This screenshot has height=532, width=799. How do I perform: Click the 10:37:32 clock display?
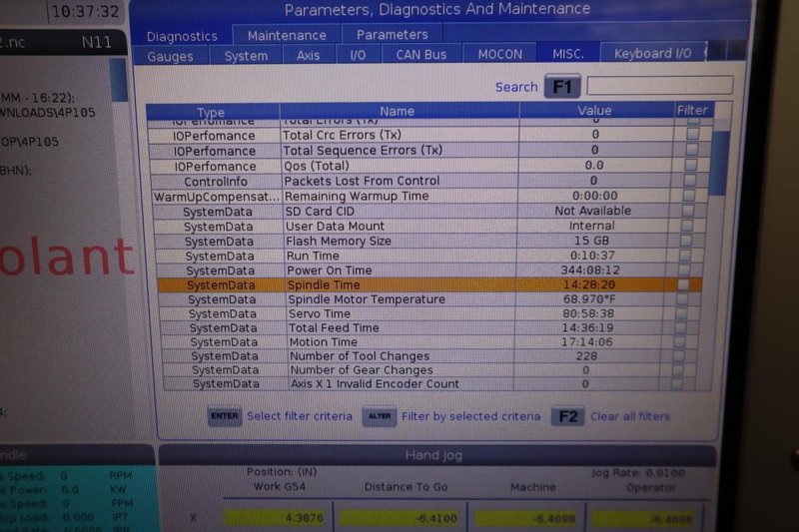85,11
